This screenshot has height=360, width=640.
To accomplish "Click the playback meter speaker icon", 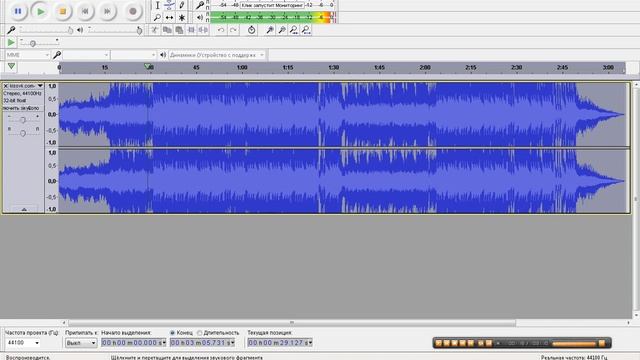I will (200, 18).
